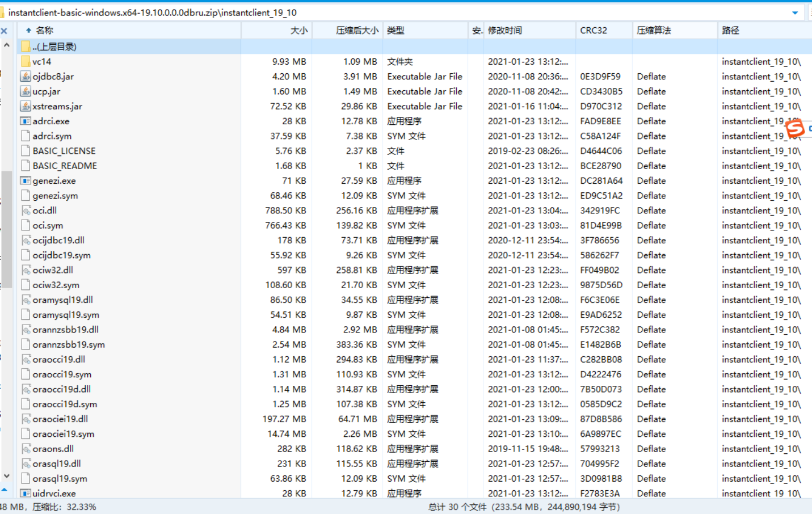Select the ociw32.sym file name
This screenshot has width=812, height=514.
(x=56, y=285)
